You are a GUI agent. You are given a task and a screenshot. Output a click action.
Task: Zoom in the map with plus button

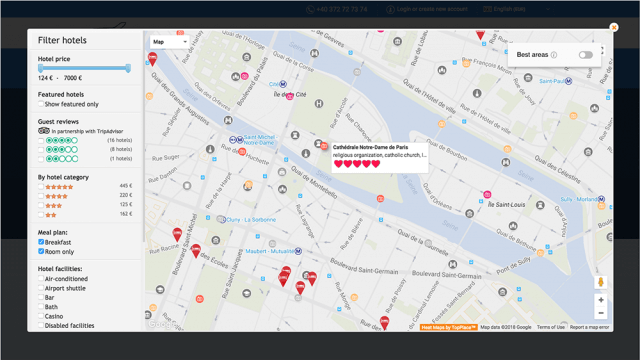tap(601, 300)
